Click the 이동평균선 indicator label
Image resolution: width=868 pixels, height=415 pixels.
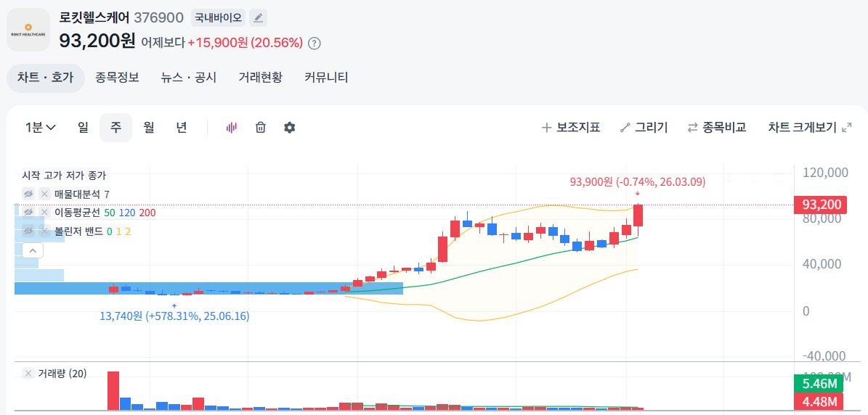(x=77, y=213)
